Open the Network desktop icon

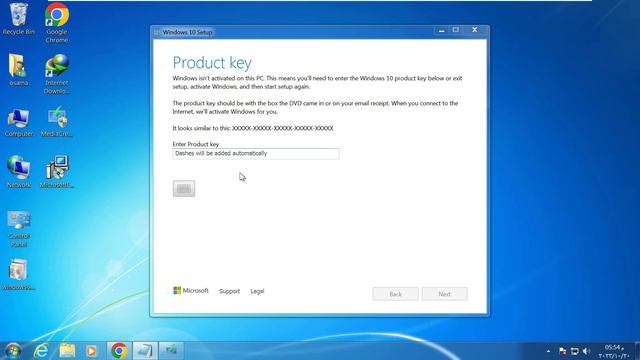tap(18, 172)
